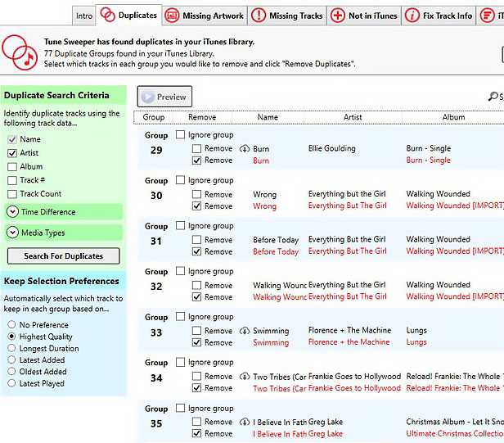The width and height of the screenshot is (504, 443).
Task: Sort by the Artist column header
Action: click(x=353, y=117)
